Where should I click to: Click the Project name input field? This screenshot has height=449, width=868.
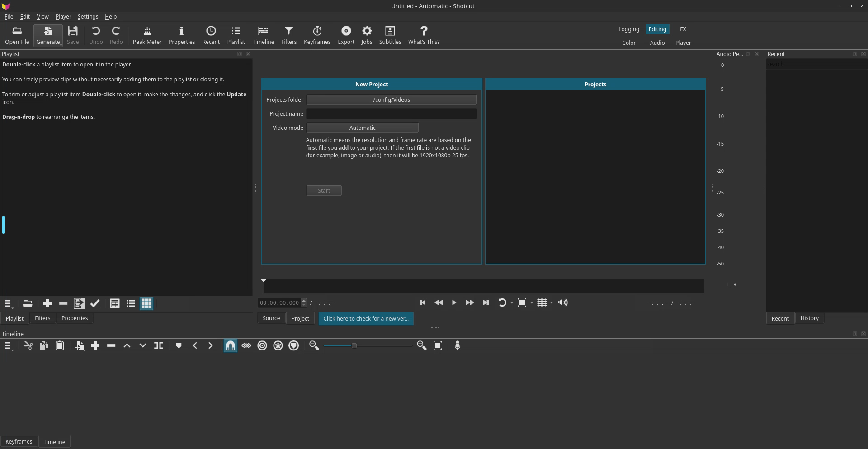(391, 114)
